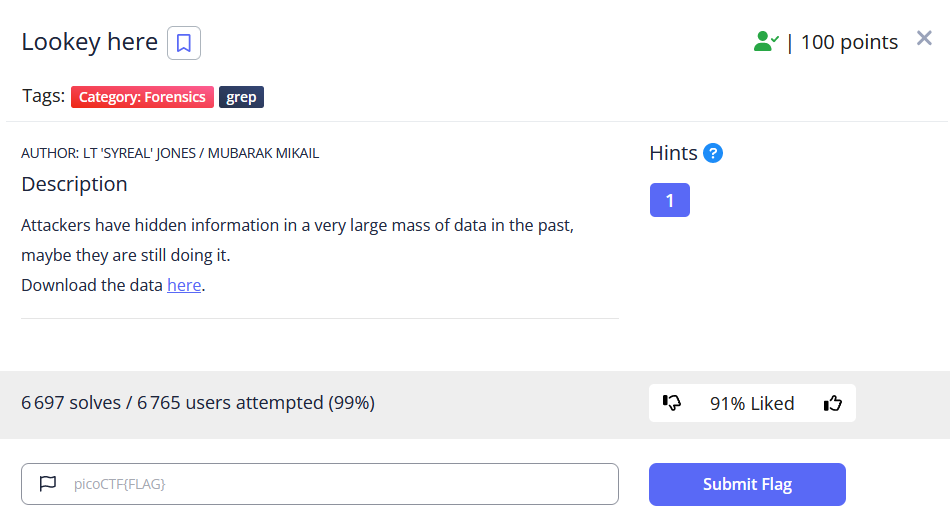The height and width of the screenshot is (527, 950).
Task: Bookmark the Lookey here challenge
Action: tap(184, 42)
